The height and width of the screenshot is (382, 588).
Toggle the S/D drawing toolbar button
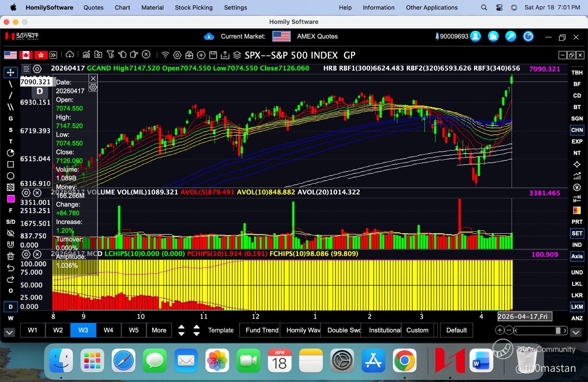tap(11, 222)
